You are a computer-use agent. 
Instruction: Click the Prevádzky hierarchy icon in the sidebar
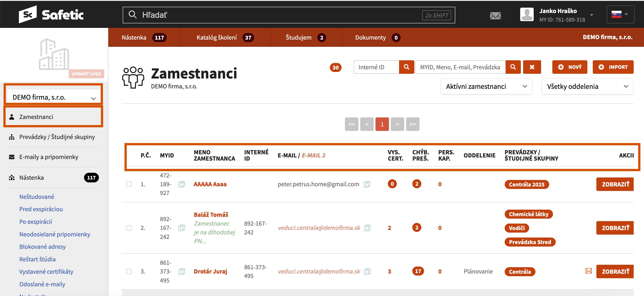[12, 137]
